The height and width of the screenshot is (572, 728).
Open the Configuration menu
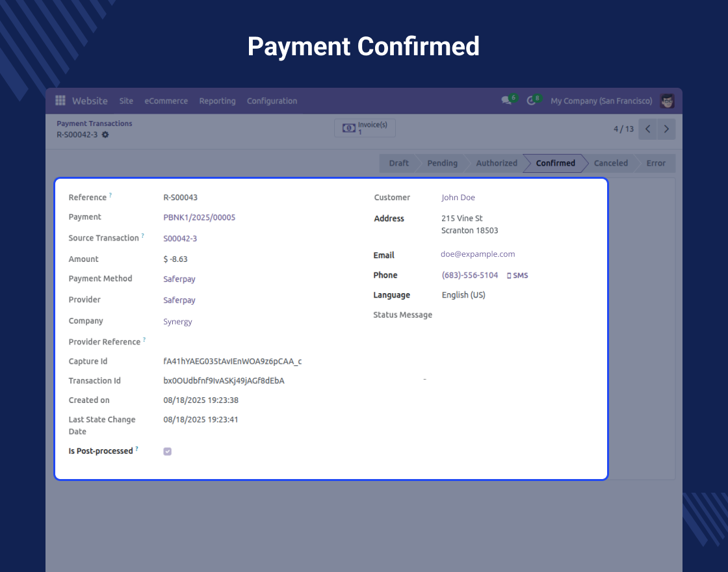coord(272,101)
